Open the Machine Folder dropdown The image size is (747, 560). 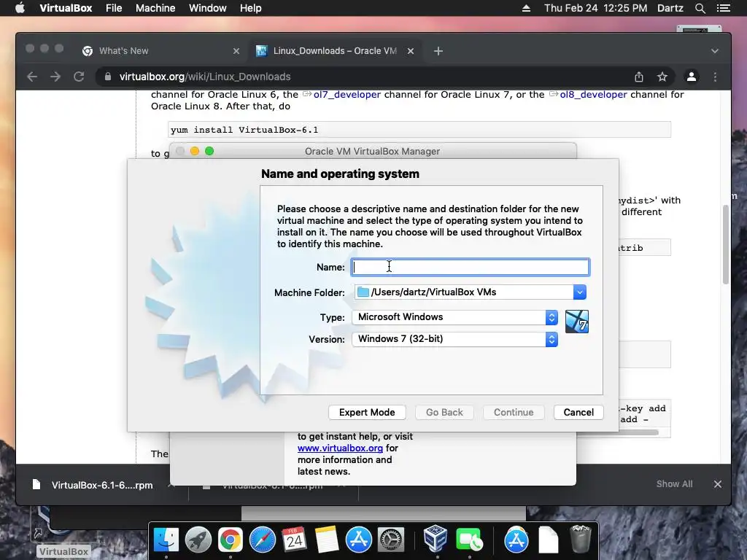[579, 292]
